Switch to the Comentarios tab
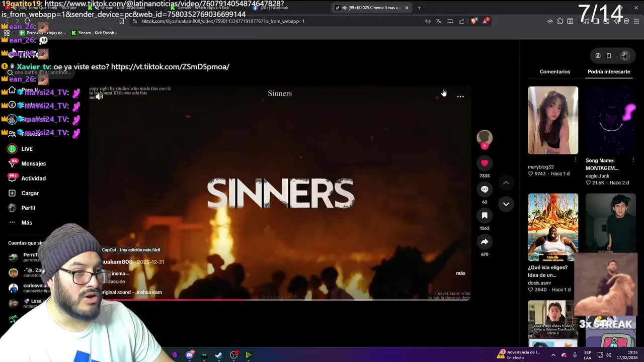 (555, 71)
